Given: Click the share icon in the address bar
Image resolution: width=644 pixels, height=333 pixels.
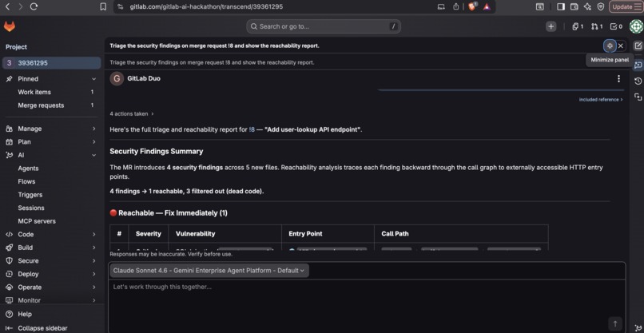Looking at the screenshot, I should tap(456, 6).
